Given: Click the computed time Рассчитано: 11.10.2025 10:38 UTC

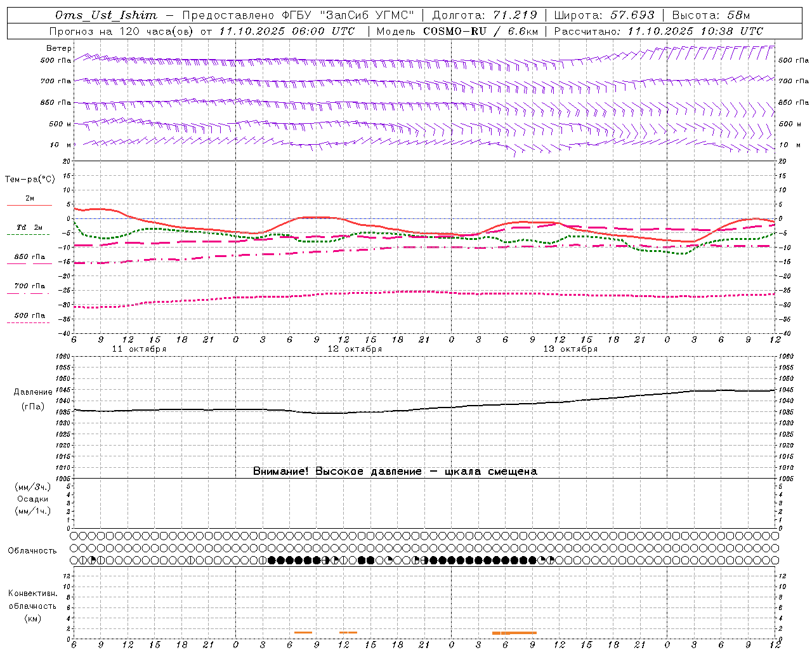Looking at the screenshot, I should (x=658, y=31).
